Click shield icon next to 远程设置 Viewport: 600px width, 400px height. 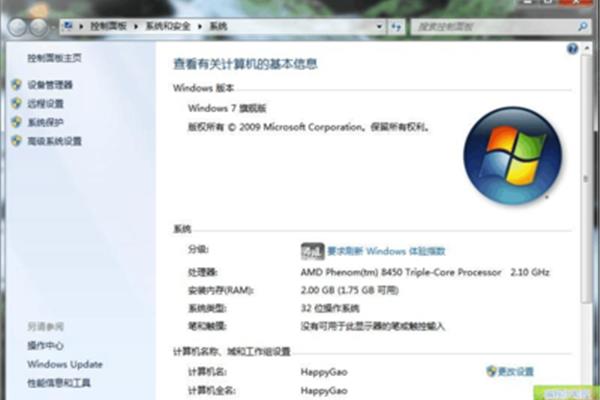(x=16, y=103)
